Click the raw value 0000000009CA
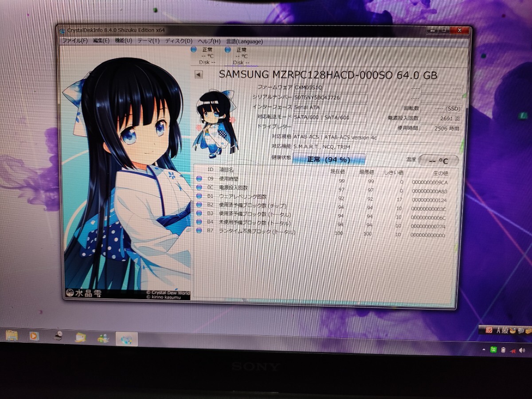The image size is (532, 399). click(430, 182)
